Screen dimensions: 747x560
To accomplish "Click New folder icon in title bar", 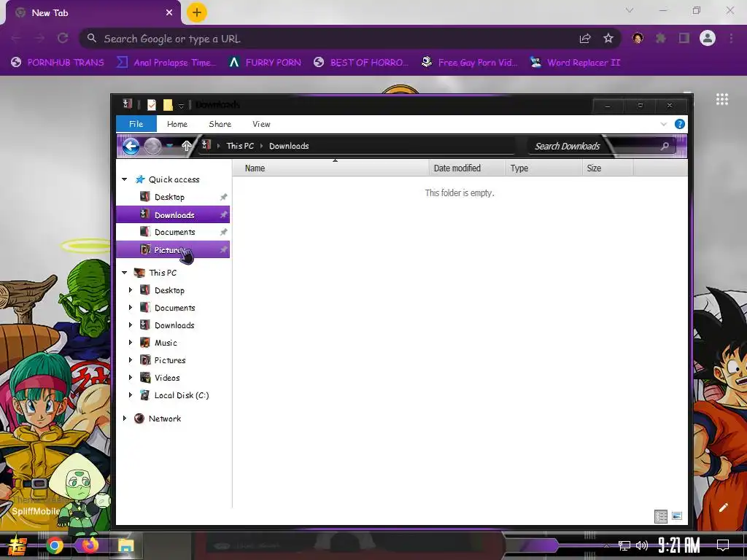I will pos(168,104).
